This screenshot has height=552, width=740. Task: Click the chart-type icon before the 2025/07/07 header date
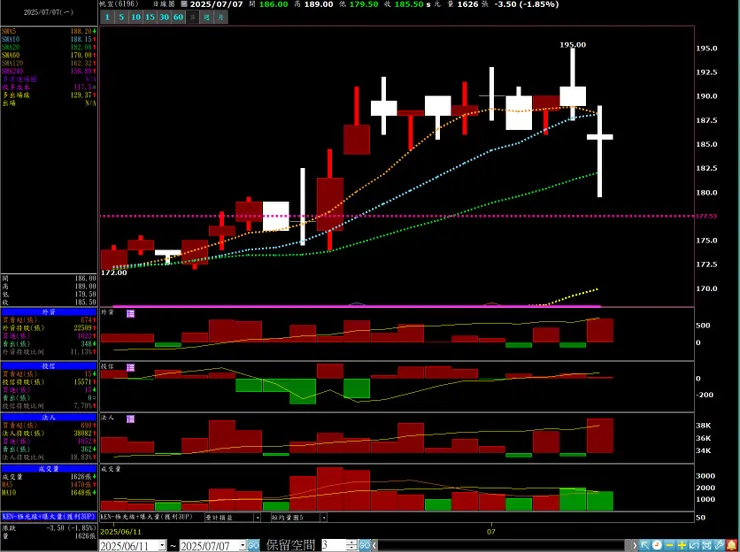click(x=185, y=4)
